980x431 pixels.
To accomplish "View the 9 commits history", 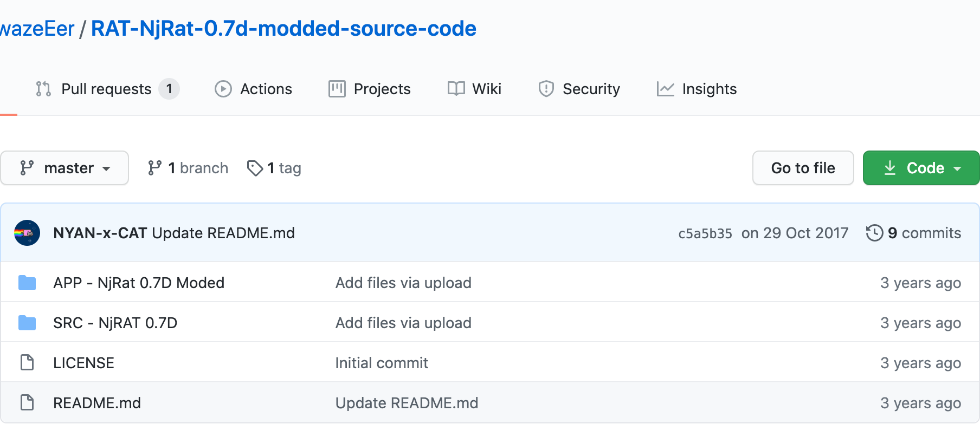I will [x=914, y=233].
